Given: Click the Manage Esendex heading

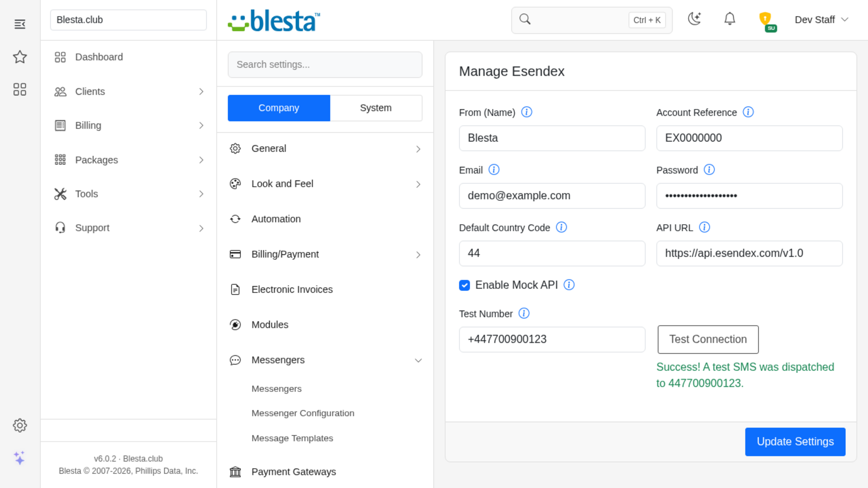Looking at the screenshot, I should pyautogui.click(x=512, y=71).
